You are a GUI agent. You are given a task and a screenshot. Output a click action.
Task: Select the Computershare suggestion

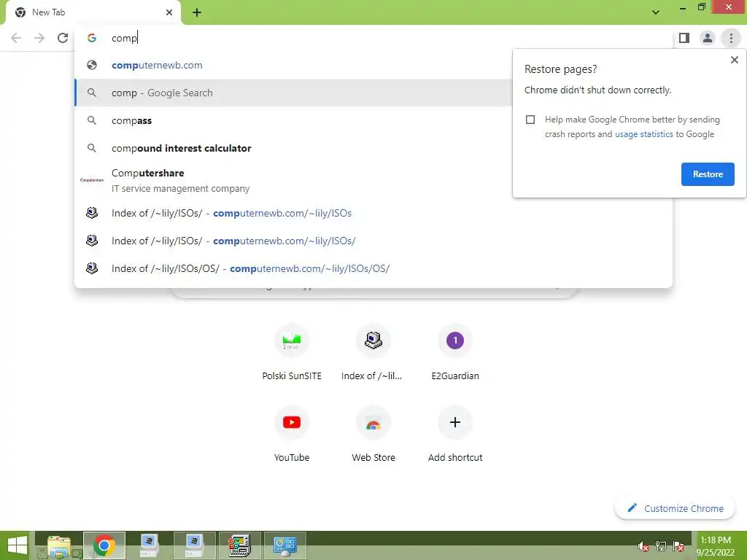point(293,181)
